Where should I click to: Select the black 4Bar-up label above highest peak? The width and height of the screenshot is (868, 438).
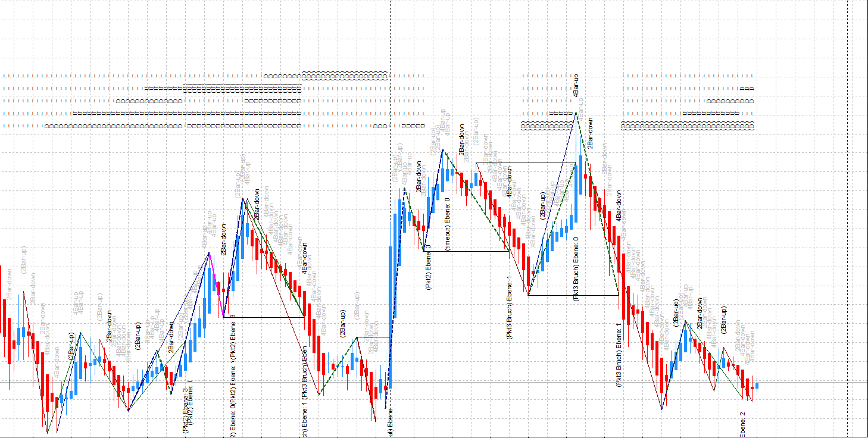click(576, 86)
